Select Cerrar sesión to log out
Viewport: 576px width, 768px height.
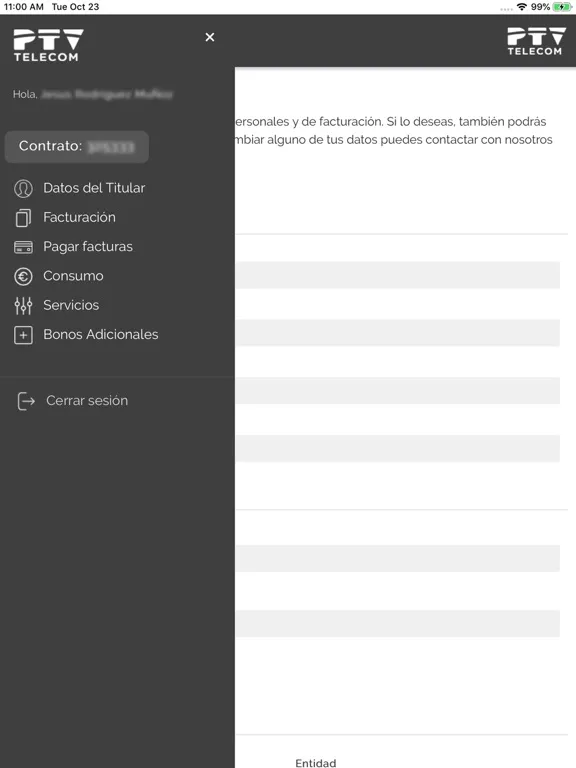(87, 401)
